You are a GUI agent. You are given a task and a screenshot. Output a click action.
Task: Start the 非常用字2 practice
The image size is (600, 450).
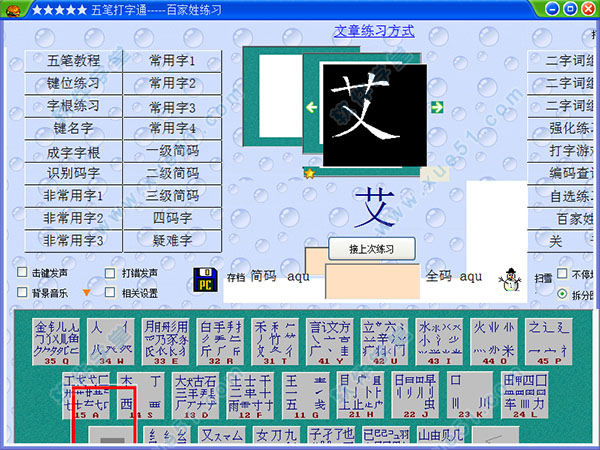click(x=73, y=218)
